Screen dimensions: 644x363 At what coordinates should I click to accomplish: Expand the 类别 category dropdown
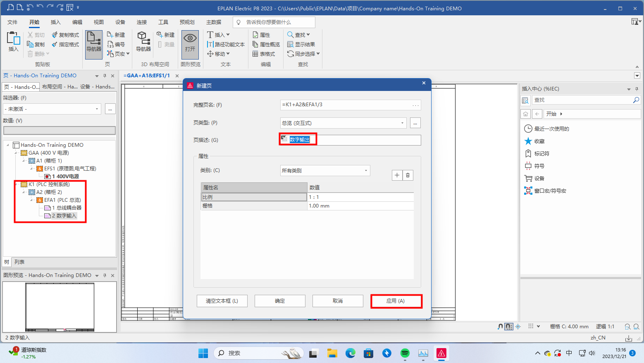(366, 171)
